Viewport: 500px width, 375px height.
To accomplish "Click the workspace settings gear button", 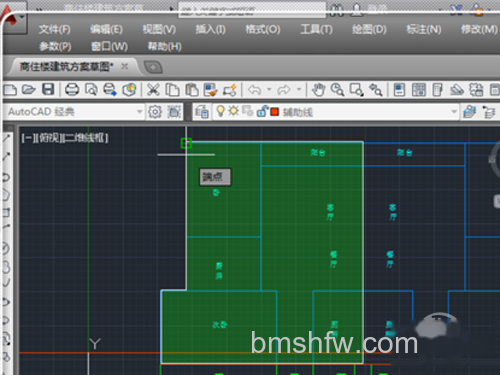I will pyautogui.click(x=155, y=112).
